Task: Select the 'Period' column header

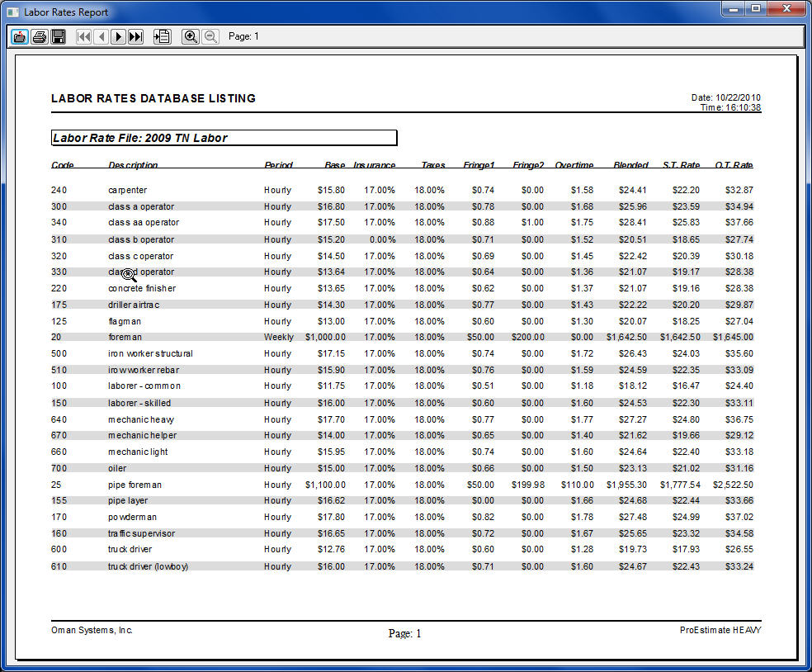Action: point(279,165)
